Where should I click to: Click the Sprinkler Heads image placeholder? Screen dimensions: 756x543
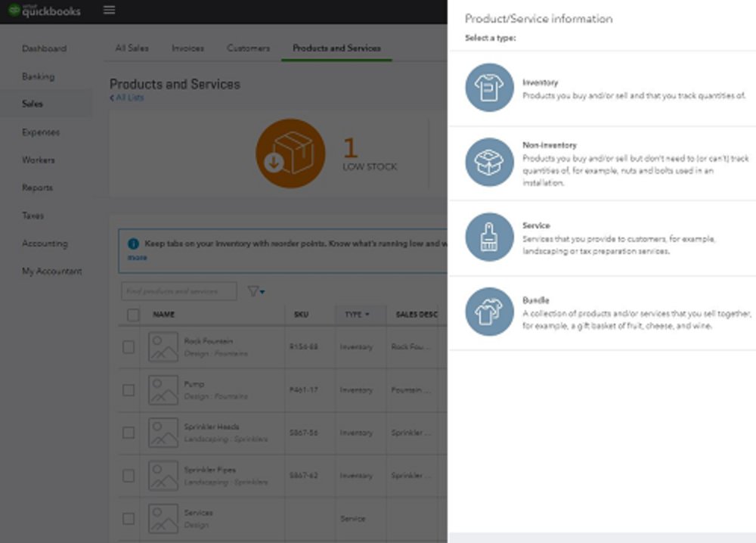click(163, 433)
